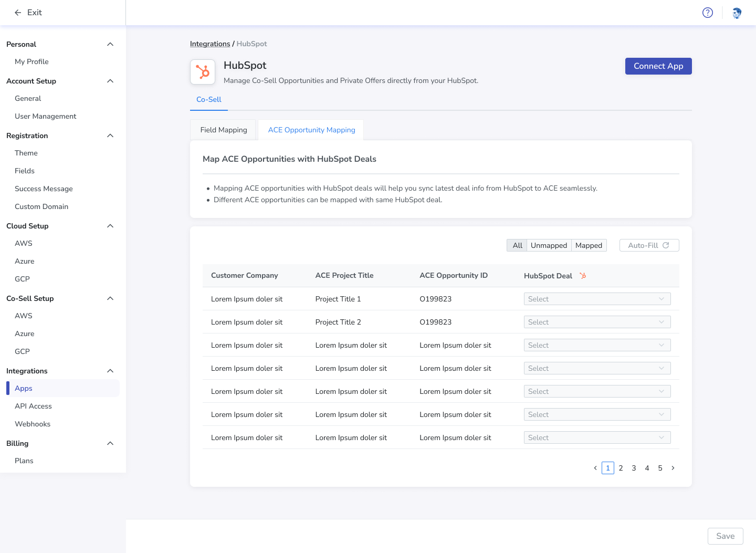Collapse the Personal section
The height and width of the screenshot is (553, 756).
point(110,44)
